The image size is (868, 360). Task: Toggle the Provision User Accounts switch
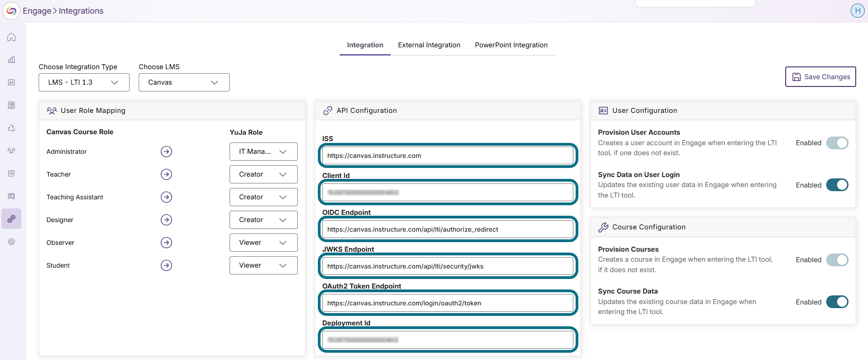[x=837, y=143]
